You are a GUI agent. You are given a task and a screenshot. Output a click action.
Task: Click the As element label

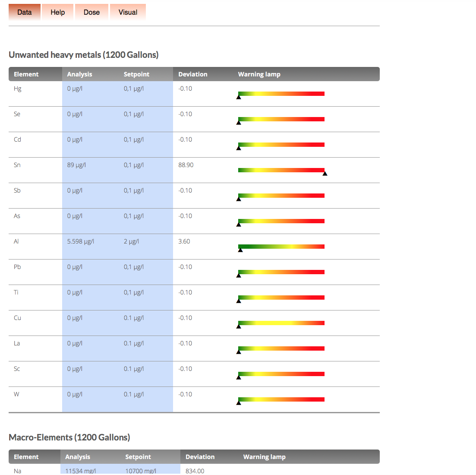pyautogui.click(x=17, y=216)
